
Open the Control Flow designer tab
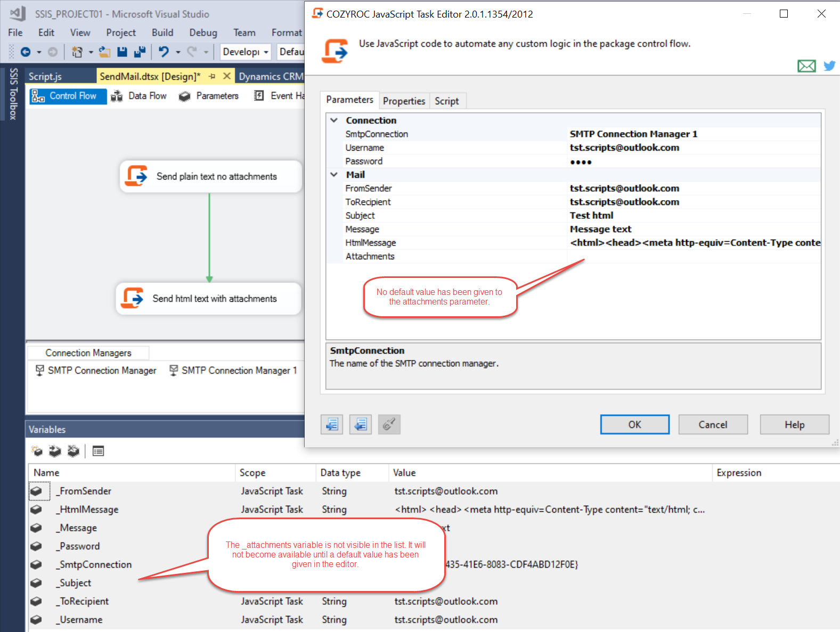click(x=68, y=96)
